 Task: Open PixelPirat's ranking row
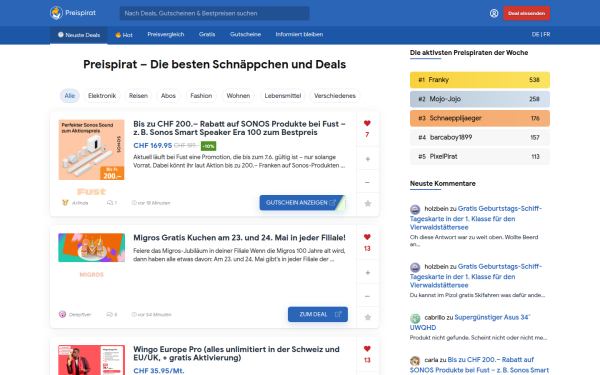(480, 157)
